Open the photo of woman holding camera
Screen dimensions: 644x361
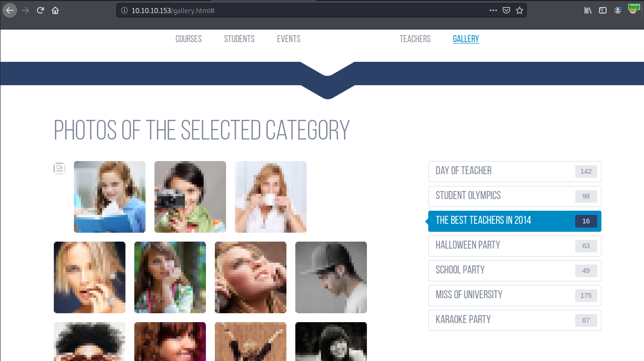pyautogui.click(x=190, y=197)
